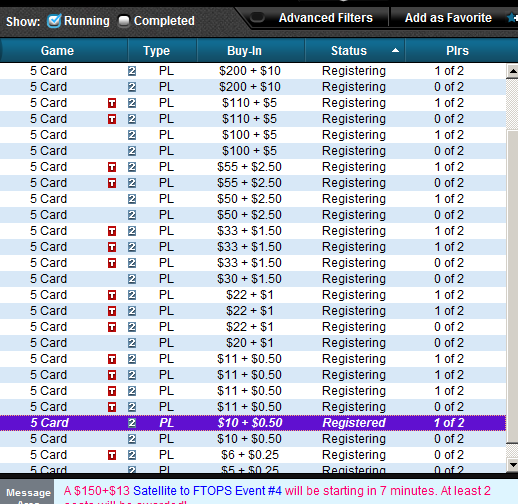Click Turbo icon on the $6 + $0.25 row

[x=112, y=455]
